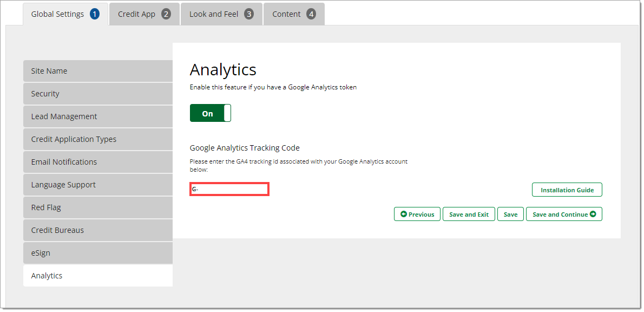The height and width of the screenshot is (312, 644).
Task: Open Lead Management in the sidebar
Action: [98, 116]
